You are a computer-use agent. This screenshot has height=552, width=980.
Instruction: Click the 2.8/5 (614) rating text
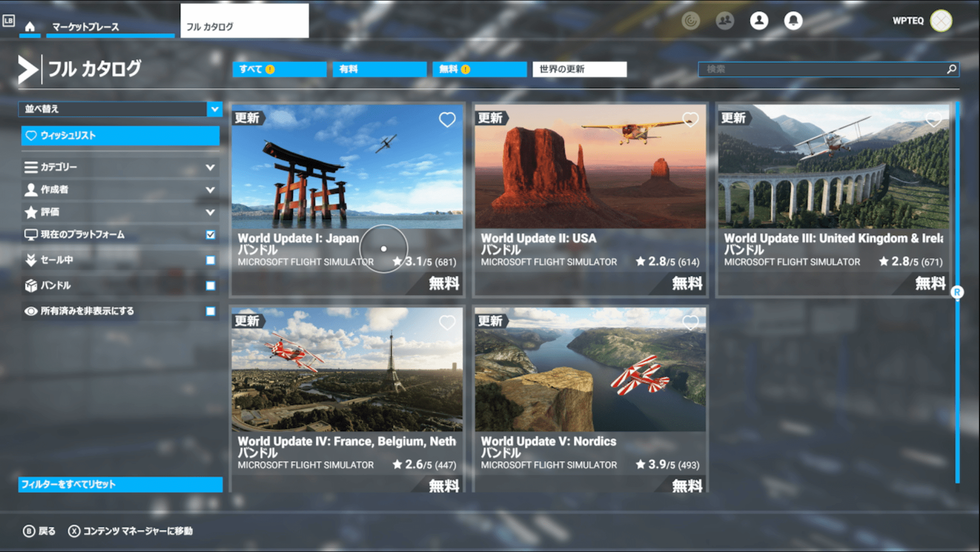click(668, 262)
